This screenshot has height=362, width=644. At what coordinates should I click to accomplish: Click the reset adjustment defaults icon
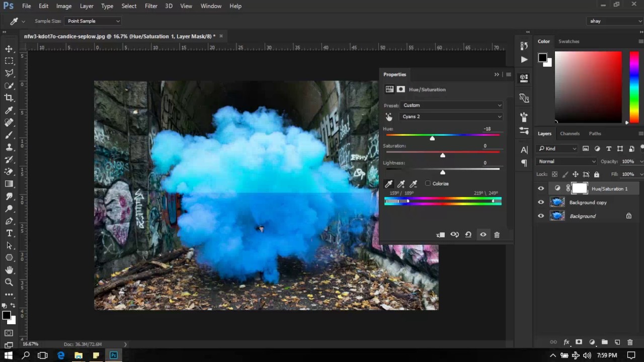468,235
